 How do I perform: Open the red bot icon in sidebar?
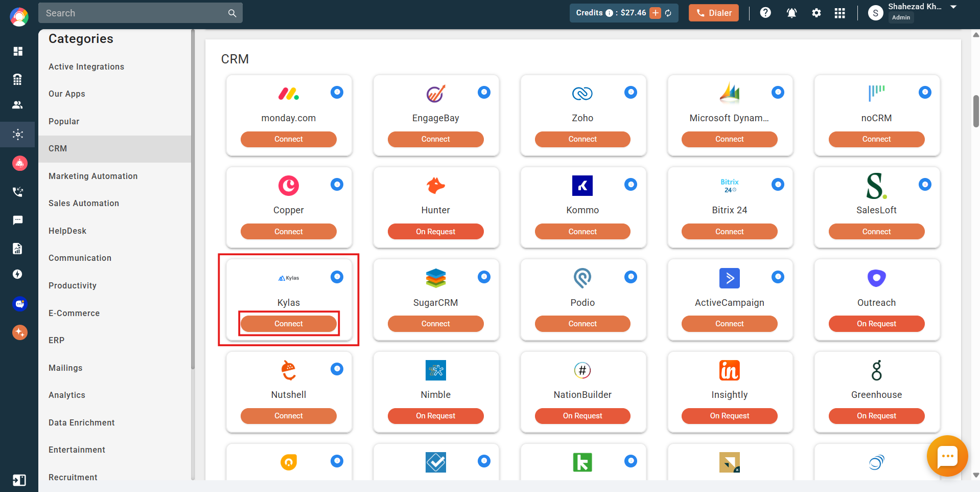point(19,163)
